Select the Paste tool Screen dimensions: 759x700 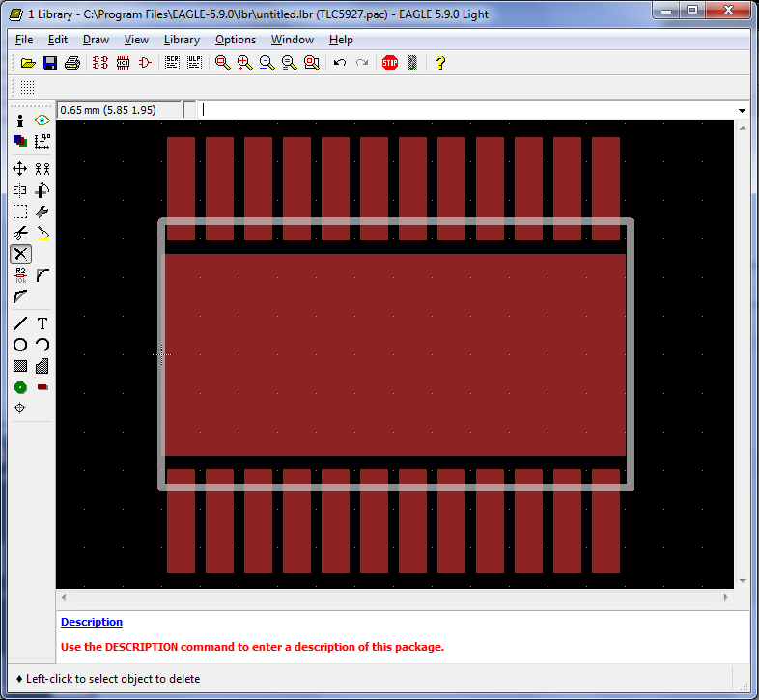coord(42,234)
